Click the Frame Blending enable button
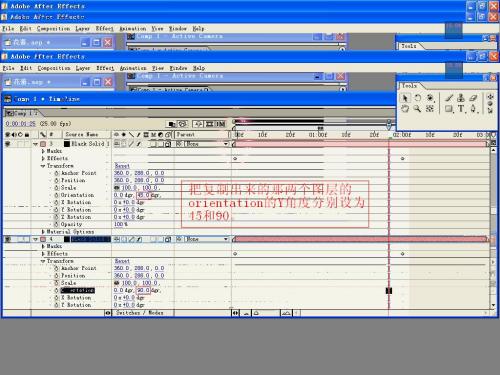500x375 pixels. [209, 124]
